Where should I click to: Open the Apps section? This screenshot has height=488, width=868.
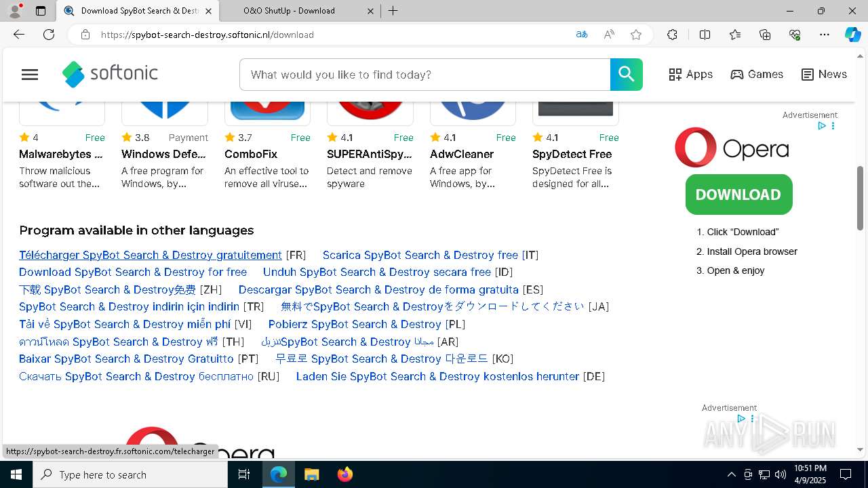pos(690,75)
